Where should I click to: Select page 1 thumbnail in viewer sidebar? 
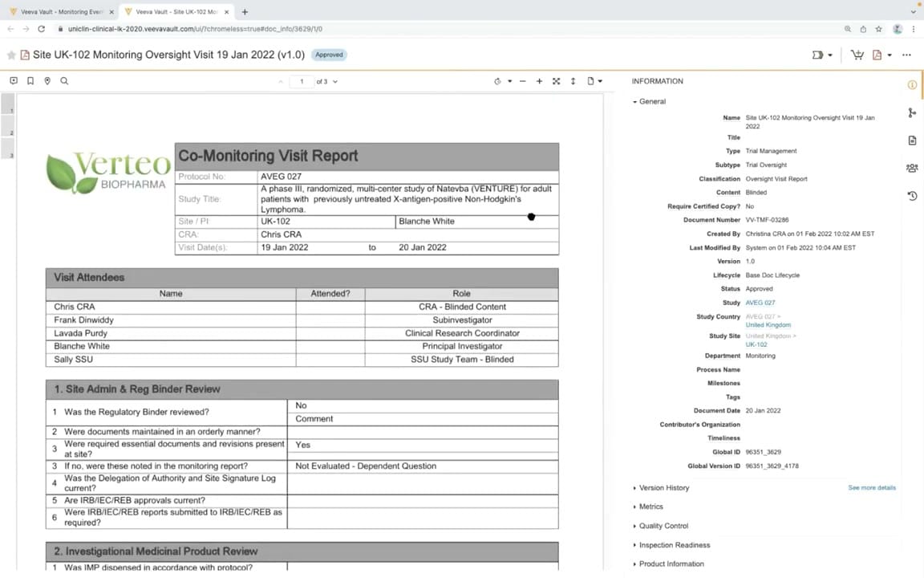[x=8, y=104]
